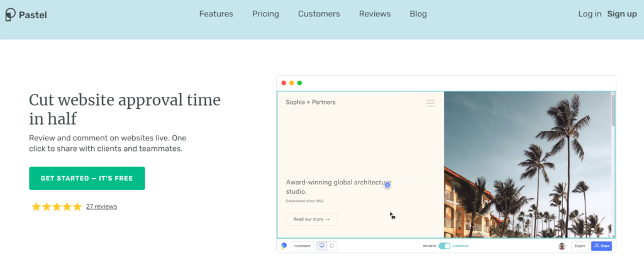Click the blue comment pin marker

click(387, 184)
